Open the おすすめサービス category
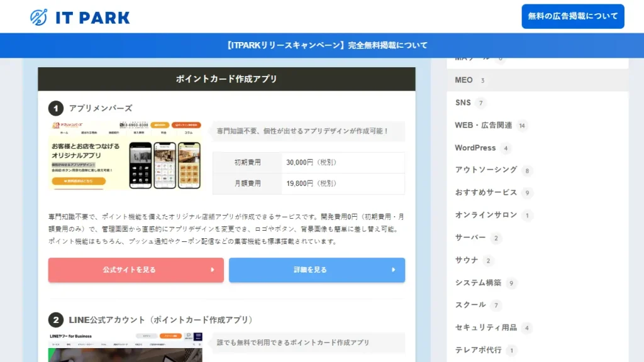 coord(537,192)
